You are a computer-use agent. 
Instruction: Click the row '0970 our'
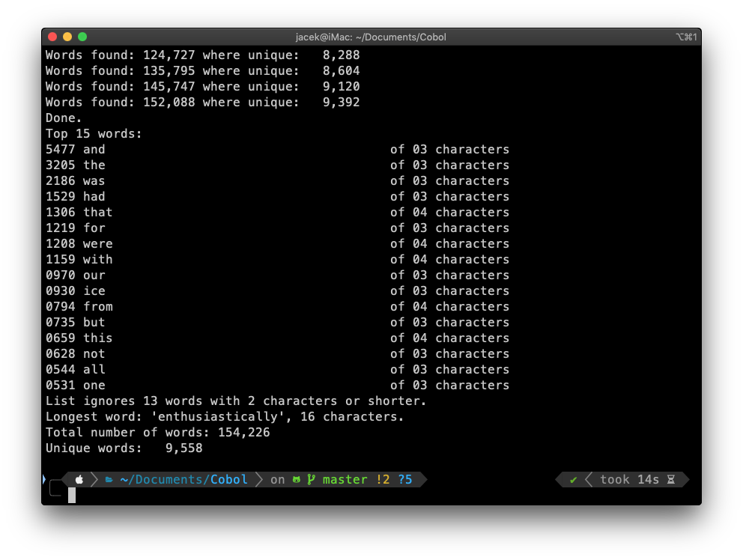[277, 275]
